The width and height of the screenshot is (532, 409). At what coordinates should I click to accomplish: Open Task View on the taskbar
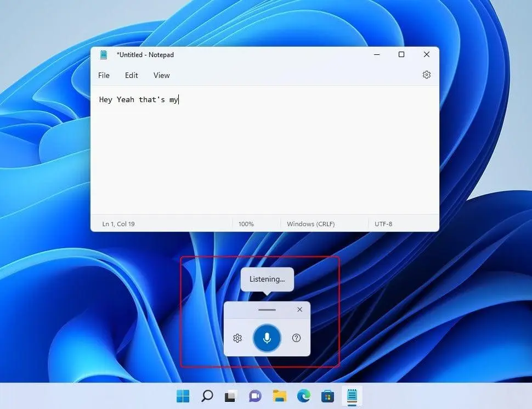(x=231, y=396)
